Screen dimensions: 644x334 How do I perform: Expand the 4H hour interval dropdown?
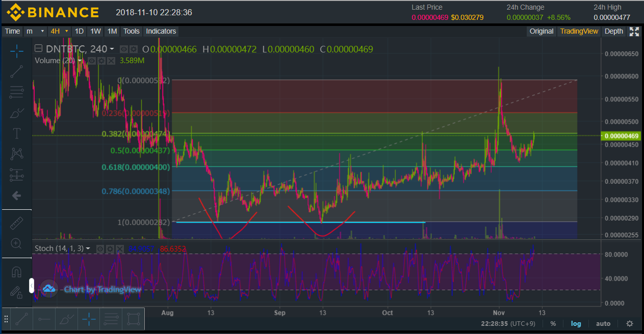pos(59,31)
